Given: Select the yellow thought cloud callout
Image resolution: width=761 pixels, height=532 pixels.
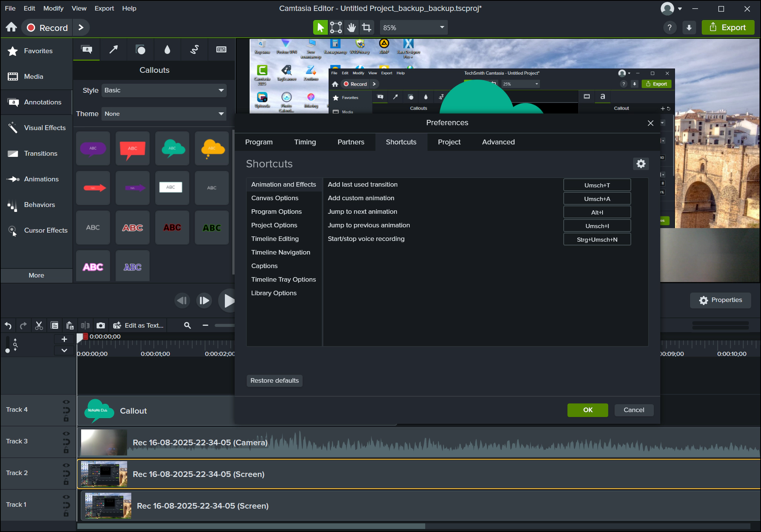Looking at the screenshot, I should click(x=212, y=149).
